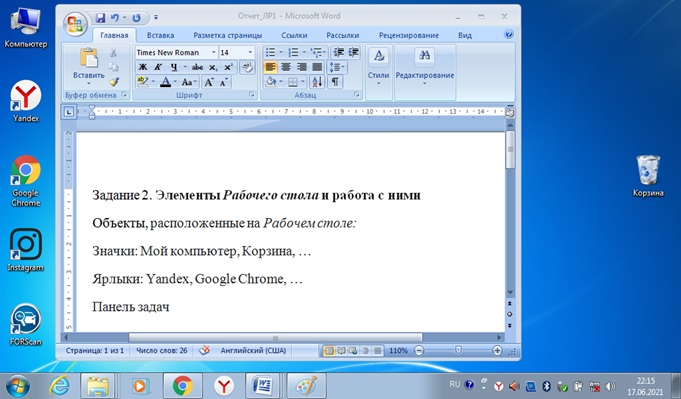Switch to the Вид tab

pyautogui.click(x=465, y=35)
